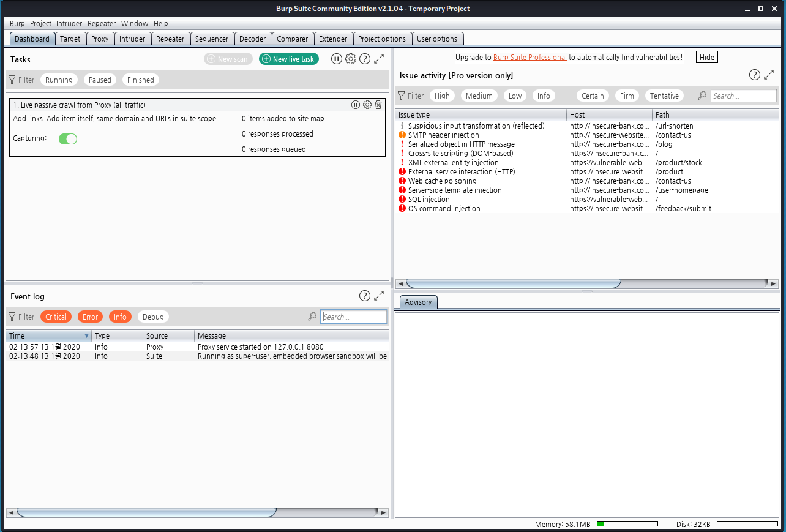Click the Event log horizontal scrollbar
Image resolution: width=786 pixels, height=532 pixels.
(146, 512)
